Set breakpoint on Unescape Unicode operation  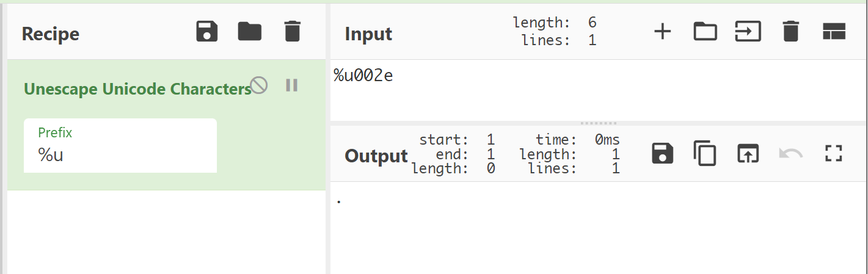coord(291,85)
